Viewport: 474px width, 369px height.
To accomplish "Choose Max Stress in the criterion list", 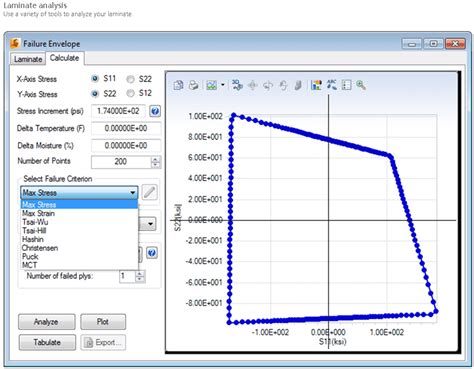I will point(79,204).
